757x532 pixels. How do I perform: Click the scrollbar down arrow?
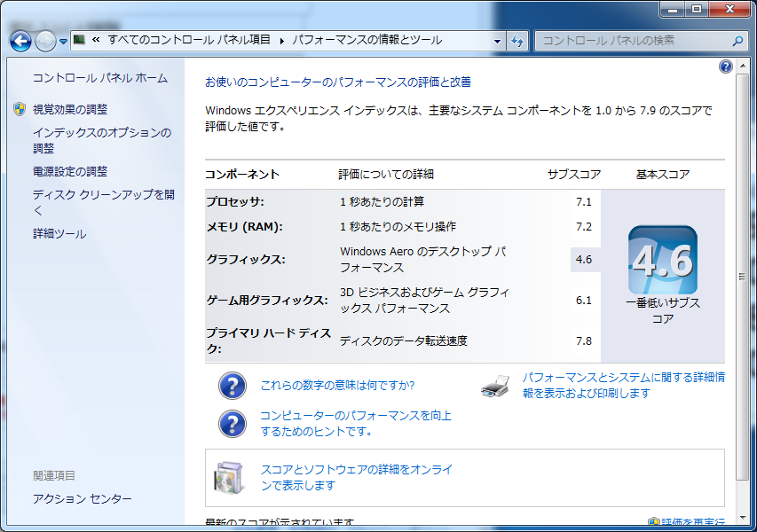click(x=742, y=519)
